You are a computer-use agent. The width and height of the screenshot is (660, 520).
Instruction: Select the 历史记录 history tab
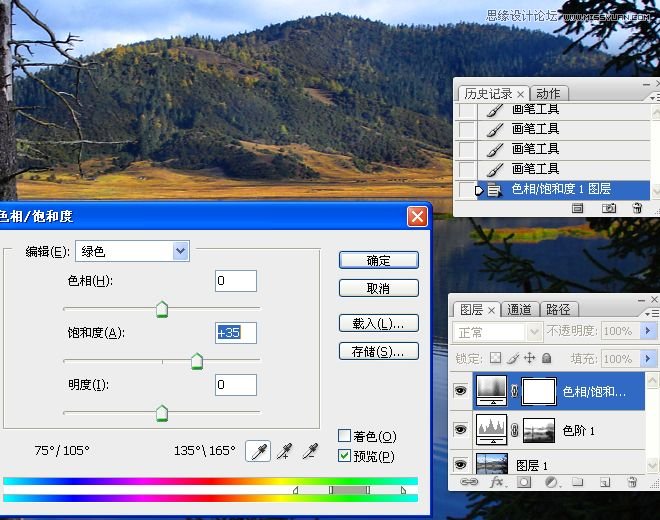coord(488,93)
